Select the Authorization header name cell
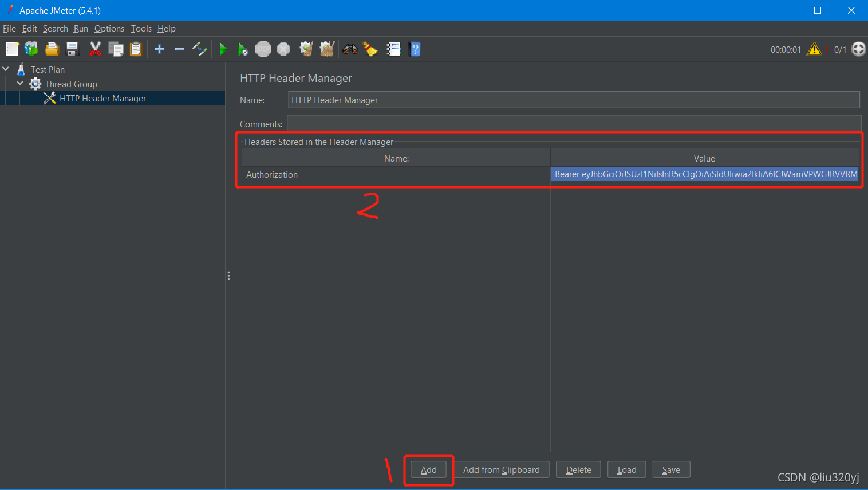The width and height of the screenshot is (868, 490). click(x=396, y=174)
